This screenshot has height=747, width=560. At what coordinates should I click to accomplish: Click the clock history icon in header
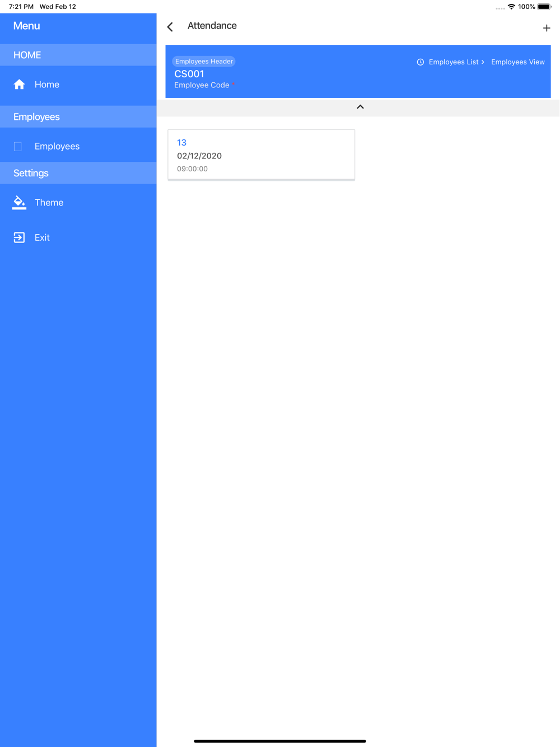point(421,62)
